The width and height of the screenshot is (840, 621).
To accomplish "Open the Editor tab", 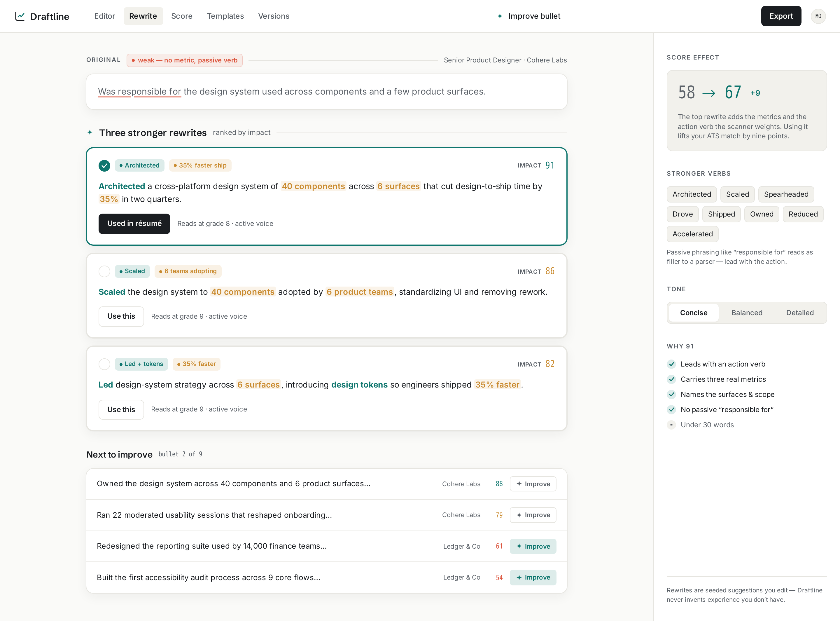I will pos(104,16).
